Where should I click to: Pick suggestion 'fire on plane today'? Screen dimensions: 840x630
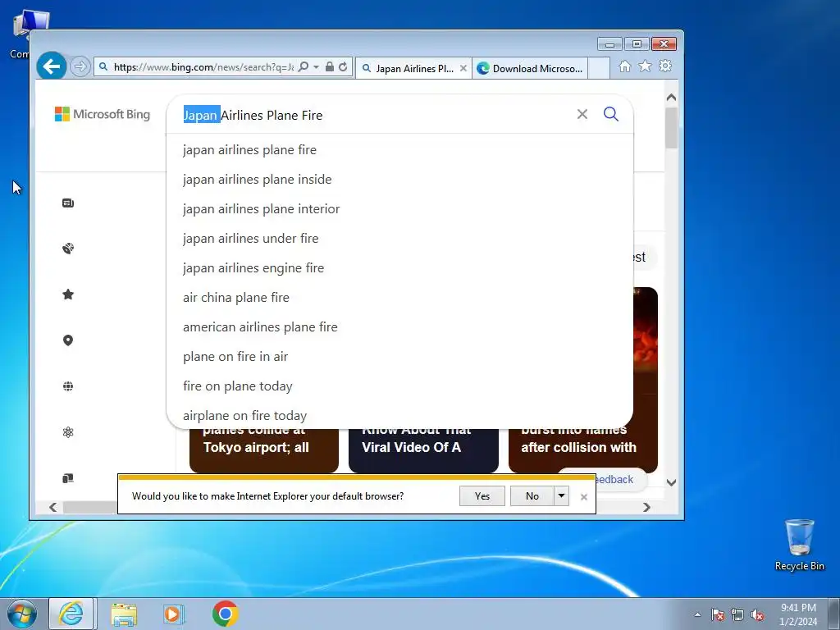[x=399, y=386]
